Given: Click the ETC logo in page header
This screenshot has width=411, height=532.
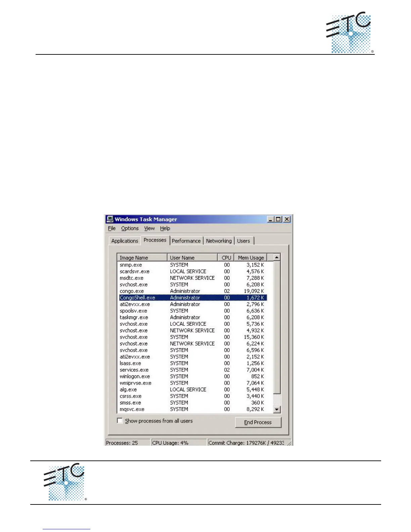Looking at the screenshot, I should [x=350, y=33].
